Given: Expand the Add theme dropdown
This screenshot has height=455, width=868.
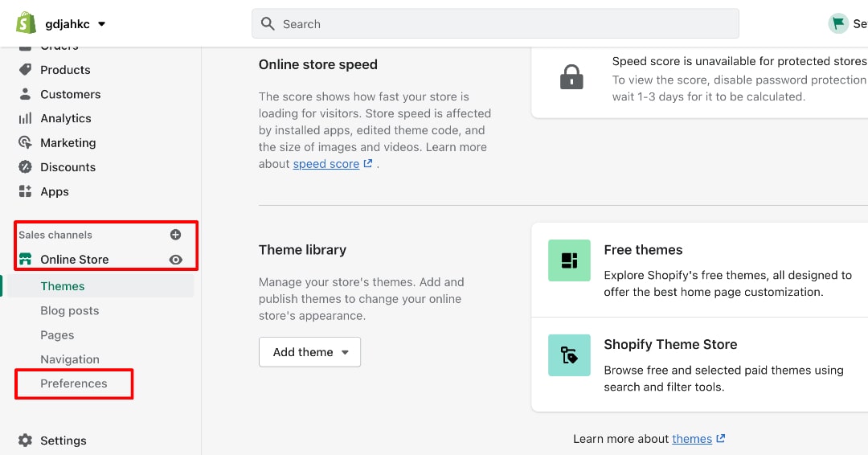Looking at the screenshot, I should point(309,352).
